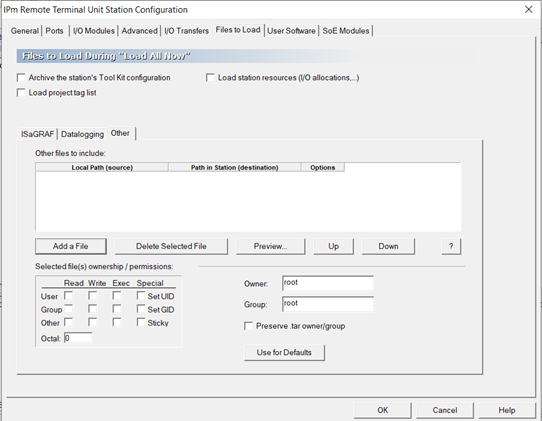Check Load station resources option
This screenshot has width=542, height=421.
click(210, 77)
